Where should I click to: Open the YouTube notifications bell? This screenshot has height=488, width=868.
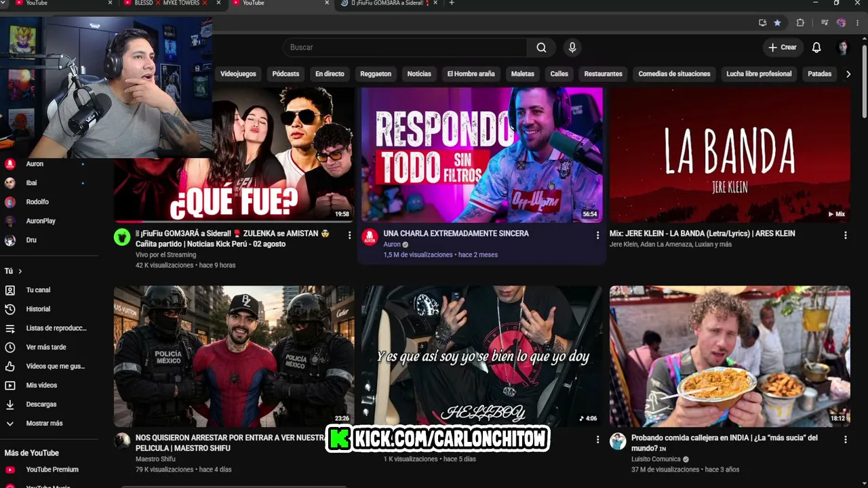point(816,47)
